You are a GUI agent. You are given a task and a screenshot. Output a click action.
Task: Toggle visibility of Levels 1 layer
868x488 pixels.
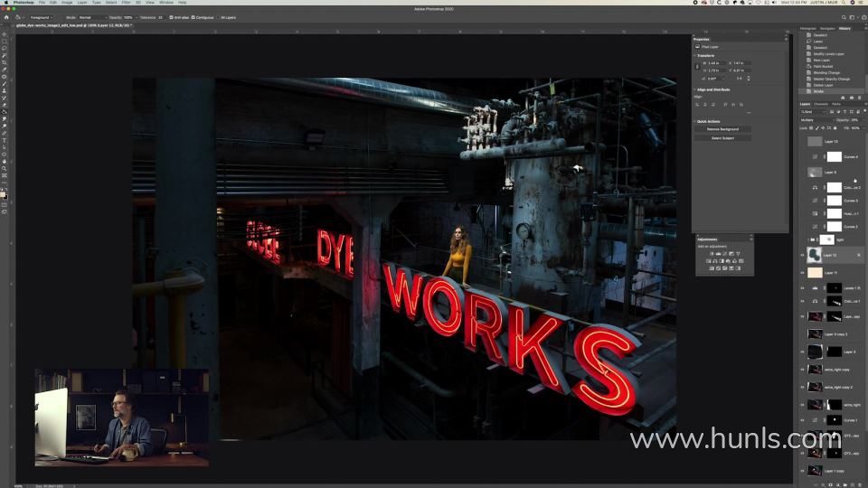tap(802, 287)
